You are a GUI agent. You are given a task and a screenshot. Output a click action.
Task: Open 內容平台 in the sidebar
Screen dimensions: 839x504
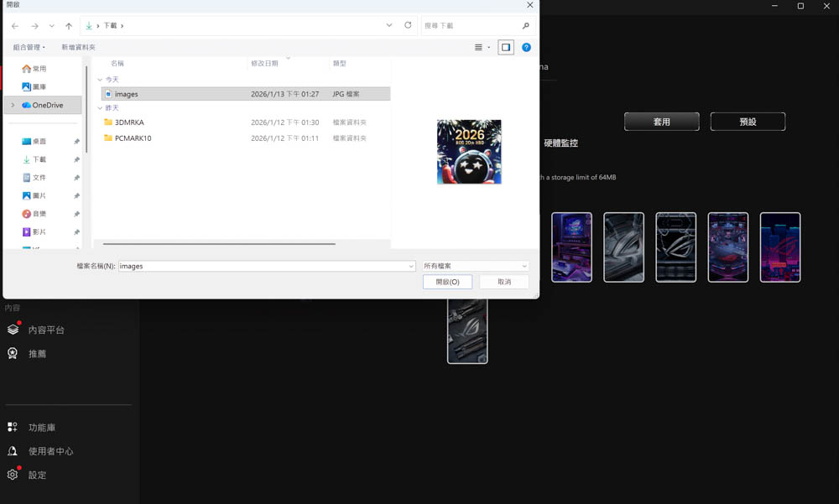point(45,330)
